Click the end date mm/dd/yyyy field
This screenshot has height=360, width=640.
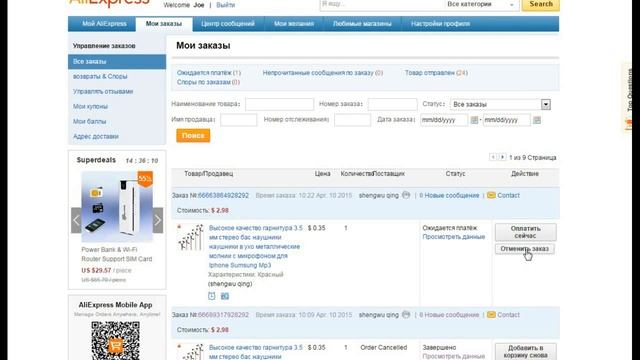507,120
